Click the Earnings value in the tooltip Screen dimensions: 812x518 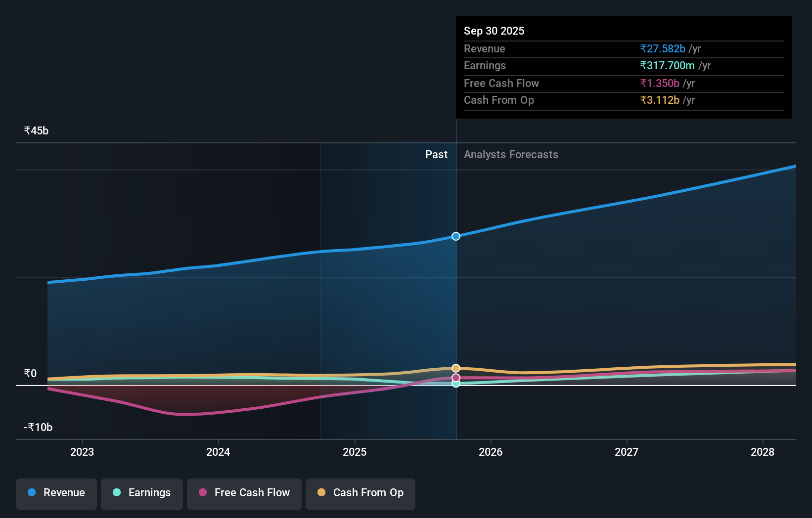(x=668, y=65)
